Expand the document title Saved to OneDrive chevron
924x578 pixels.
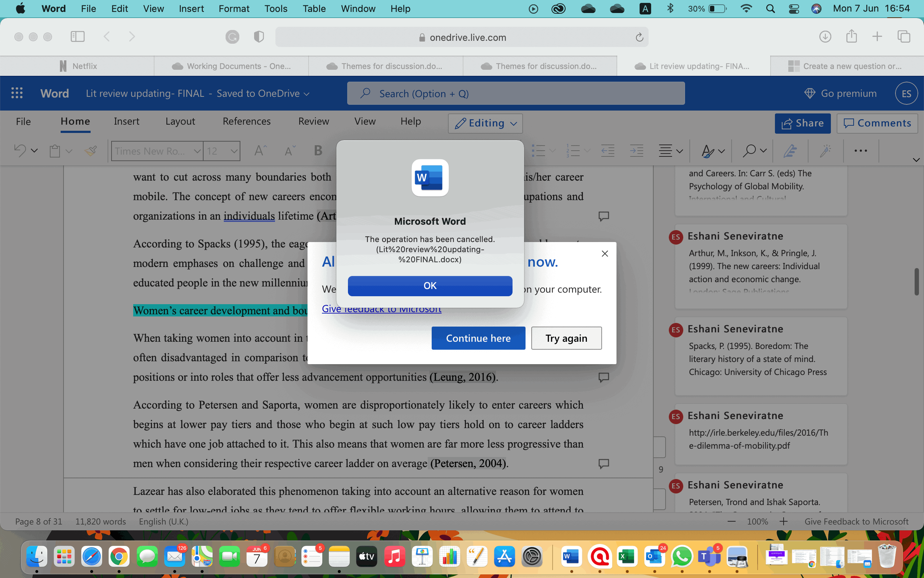306,94
